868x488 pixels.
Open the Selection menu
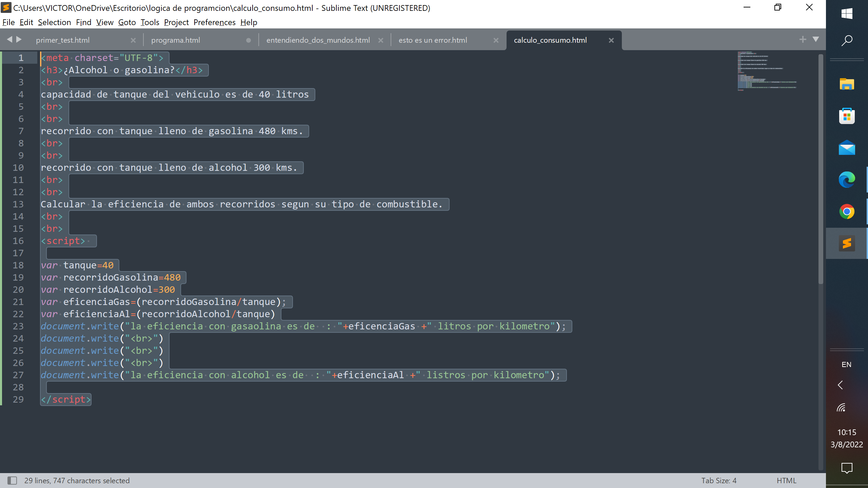pyautogui.click(x=54, y=22)
